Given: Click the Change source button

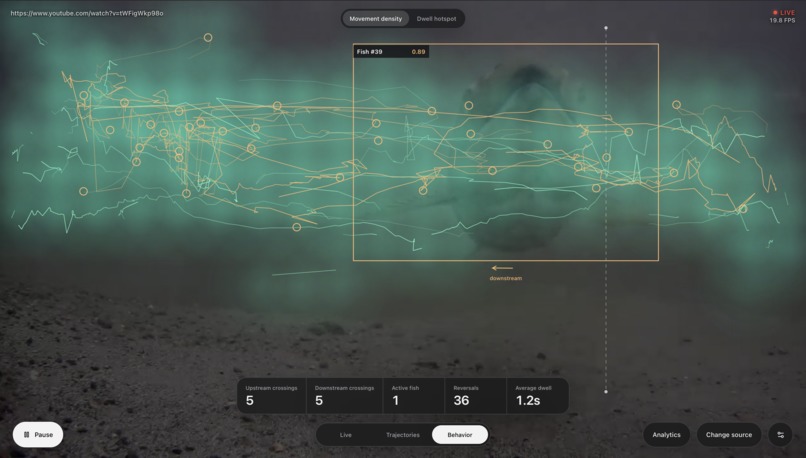Looking at the screenshot, I should click(x=728, y=435).
